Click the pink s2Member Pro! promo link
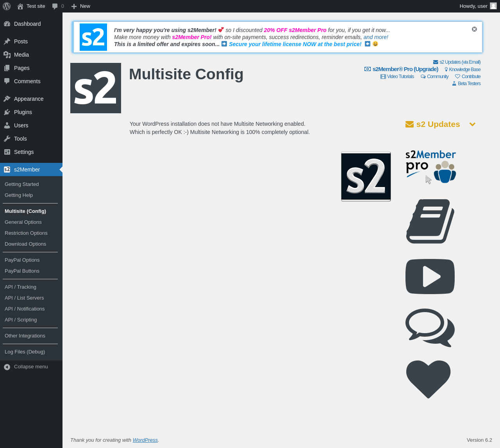500x448 pixels. click(x=192, y=37)
